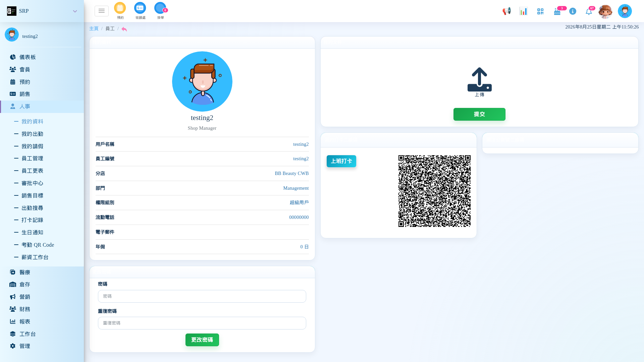Expand the 銷售 sales menu
644x362 pixels.
click(x=42, y=94)
